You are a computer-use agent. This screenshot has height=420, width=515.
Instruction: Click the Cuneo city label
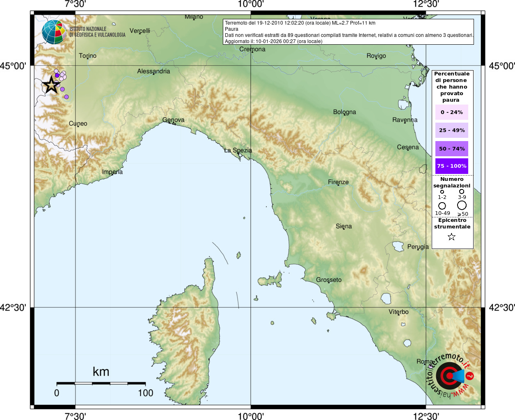78,123
